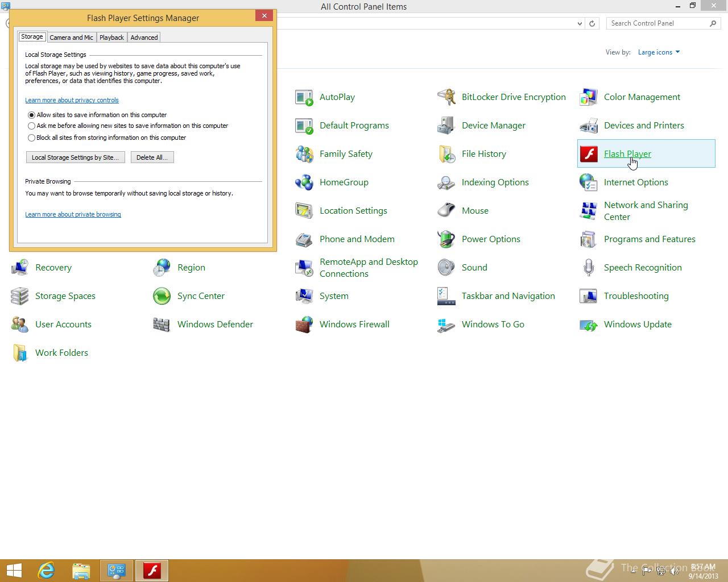
Task: Open the Windows To Go icon
Action: [446, 325]
